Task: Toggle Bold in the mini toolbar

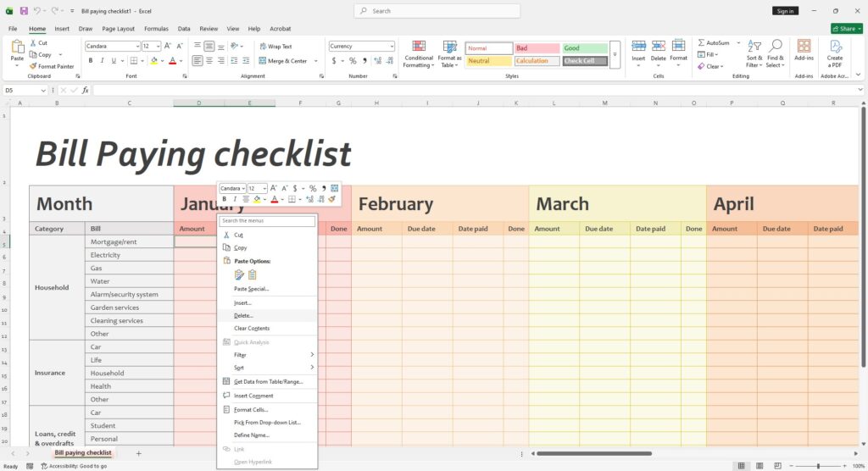Action: [x=224, y=199]
